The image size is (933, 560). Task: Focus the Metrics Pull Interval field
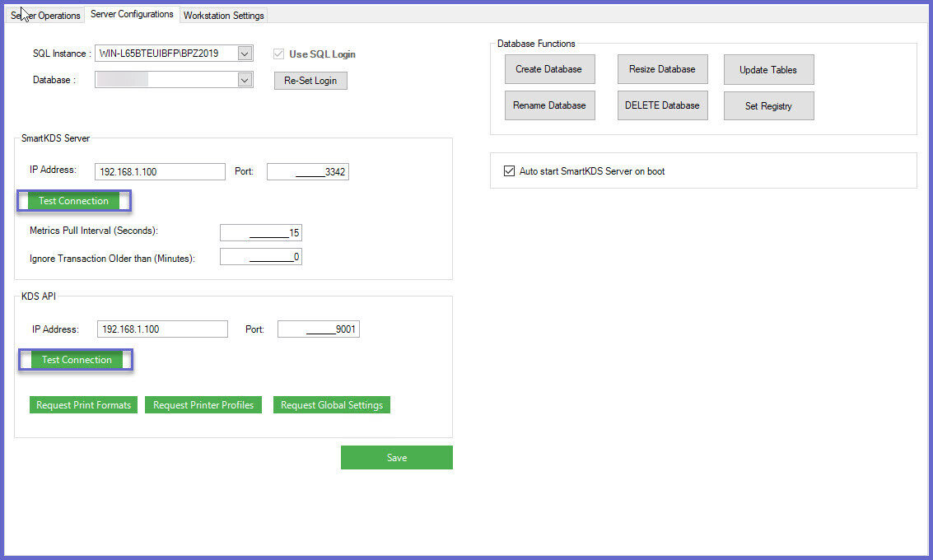point(260,233)
